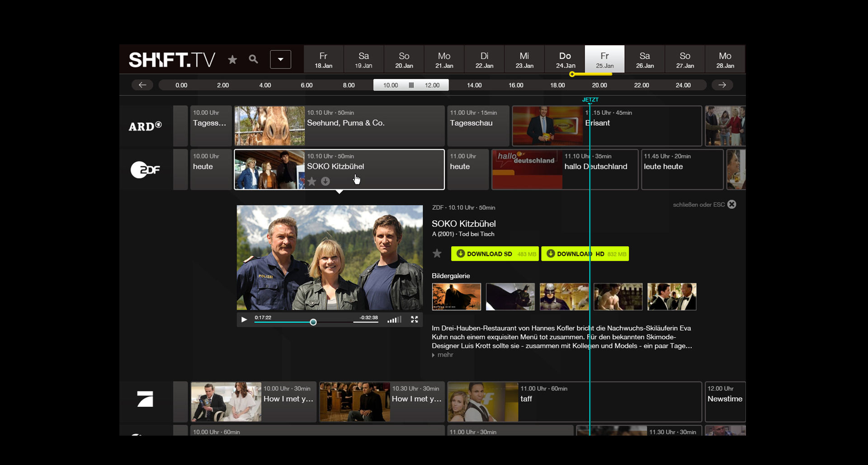Select the So 27.Jan day tab

coord(685,59)
